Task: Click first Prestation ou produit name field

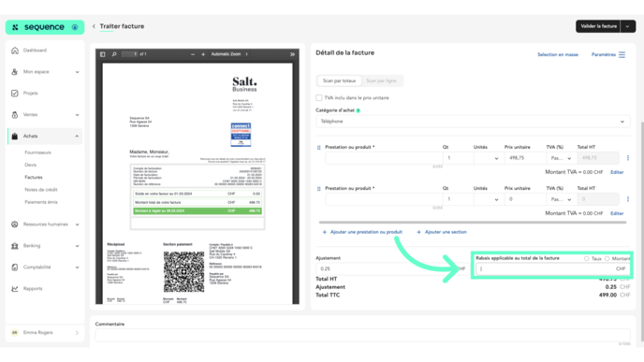Action: click(384, 158)
